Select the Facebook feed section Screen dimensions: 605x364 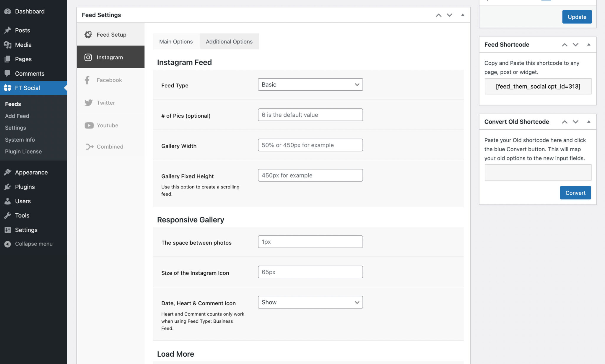[x=111, y=80]
